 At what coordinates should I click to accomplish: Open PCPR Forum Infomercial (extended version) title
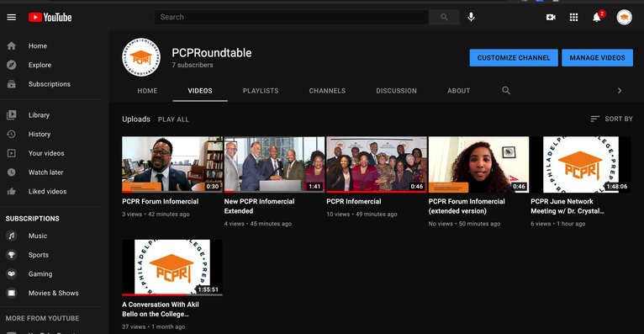(x=467, y=206)
